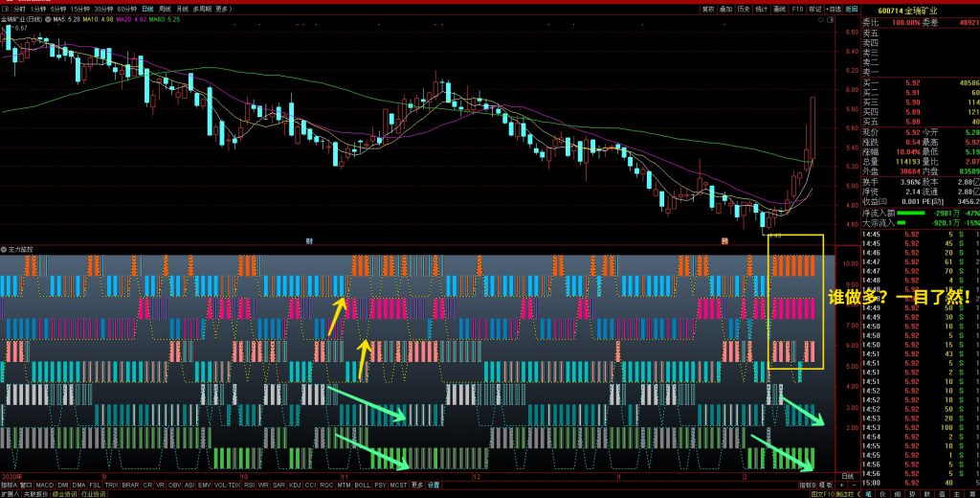Click the round icon beside 主力监控 label
The image size is (980, 498).
4,249
